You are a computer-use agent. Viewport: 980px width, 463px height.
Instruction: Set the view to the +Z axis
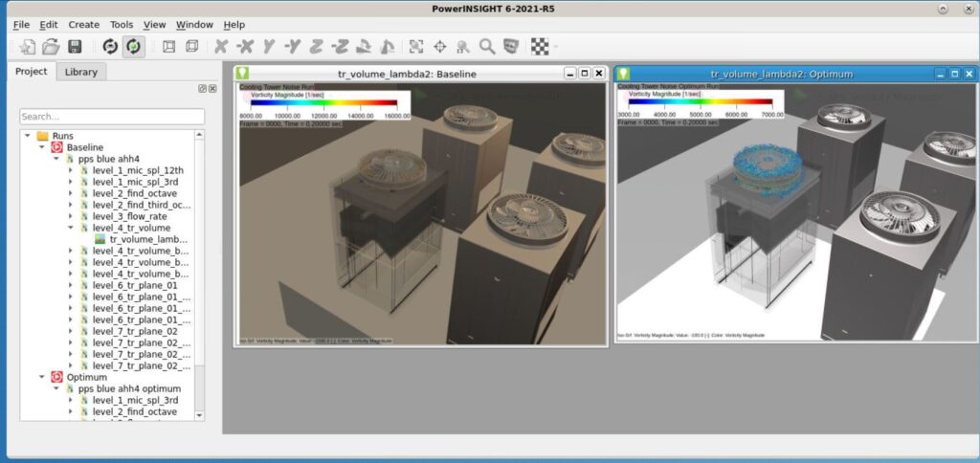[x=317, y=46]
